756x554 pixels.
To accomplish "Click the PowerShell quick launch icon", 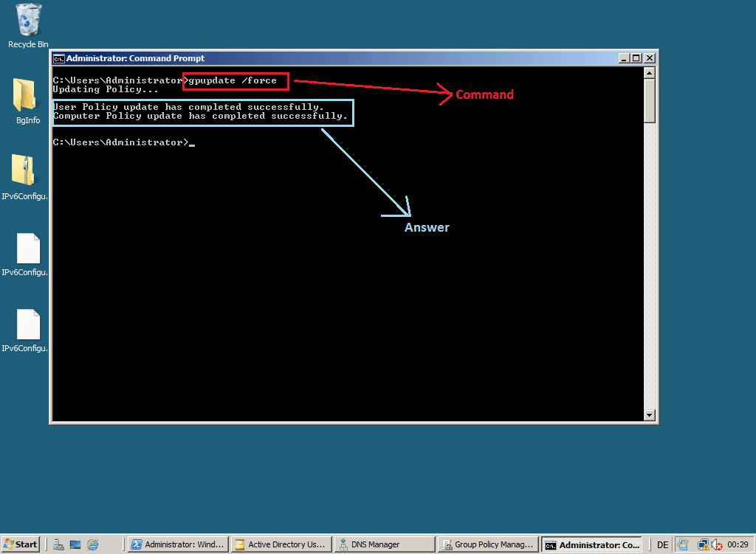I will pyautogui.click(x=75, y=544).
